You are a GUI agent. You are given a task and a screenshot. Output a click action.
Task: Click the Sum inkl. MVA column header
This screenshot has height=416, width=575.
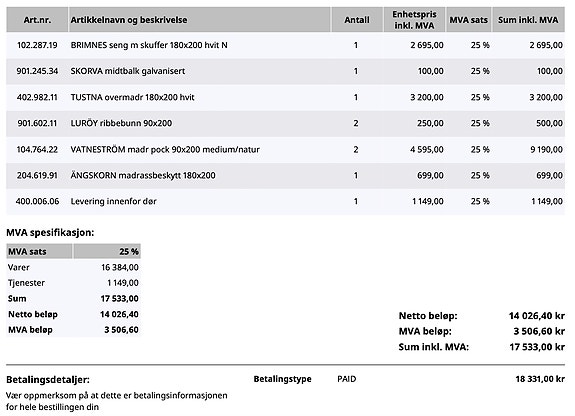click(528, 20)
